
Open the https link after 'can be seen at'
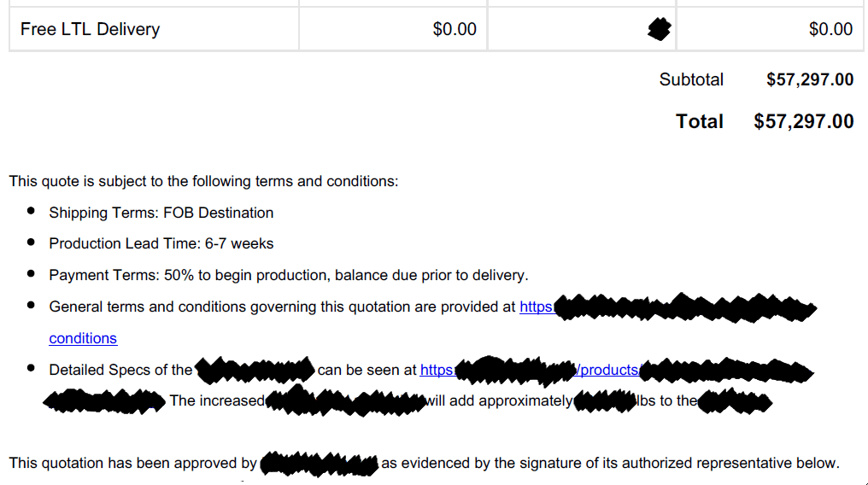(x=437, y=370)
